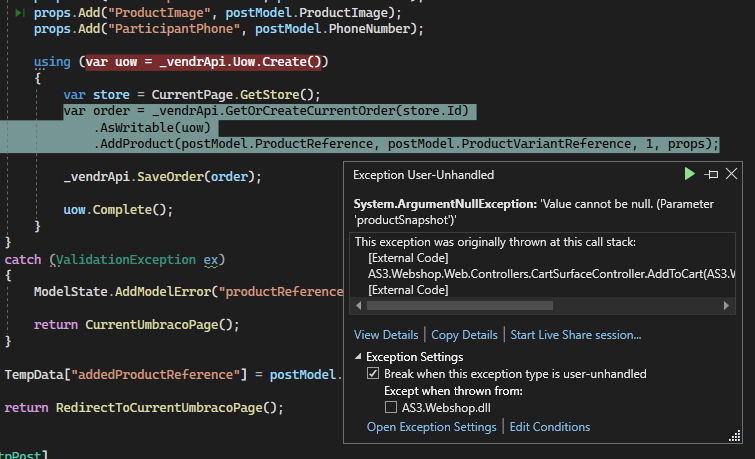Viewport: 755px width, 459px height.
Task: Collapse the Exception Settings section
Action: 359,357
